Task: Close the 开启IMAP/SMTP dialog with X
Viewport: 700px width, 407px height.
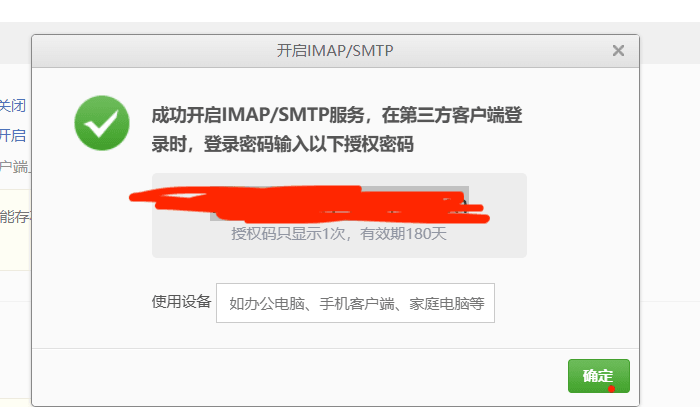Action: [618, 50]
